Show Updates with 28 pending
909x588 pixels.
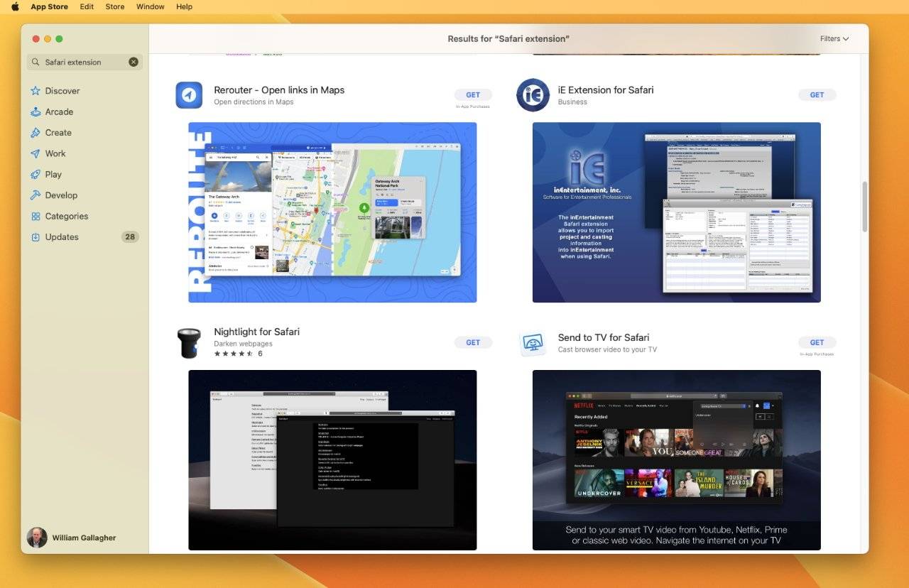click(62, 237)
